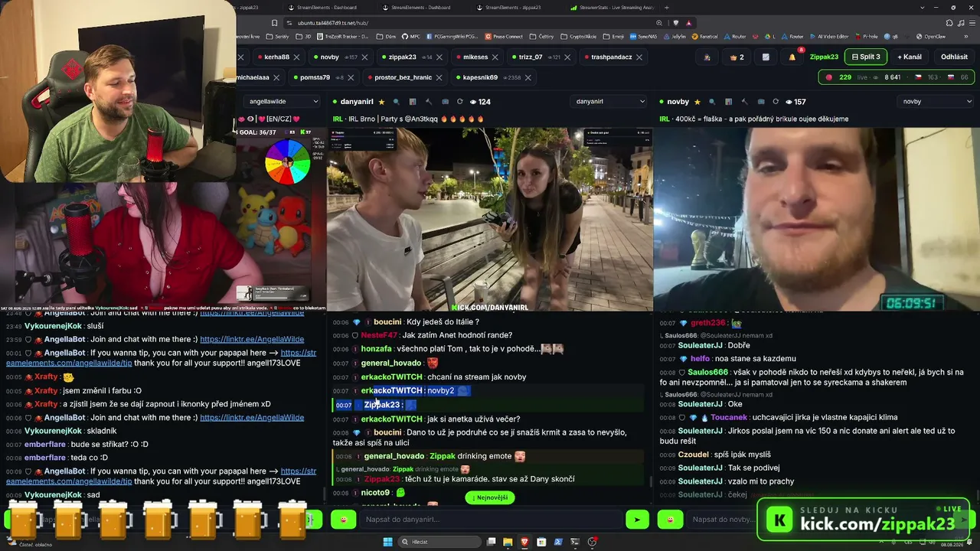Focus the Napsat do danyanirl message field

[x=491, y=520]
